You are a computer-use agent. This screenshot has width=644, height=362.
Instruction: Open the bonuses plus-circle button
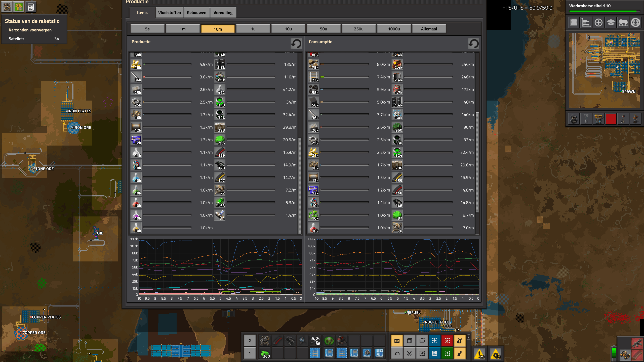coord(598,23)
